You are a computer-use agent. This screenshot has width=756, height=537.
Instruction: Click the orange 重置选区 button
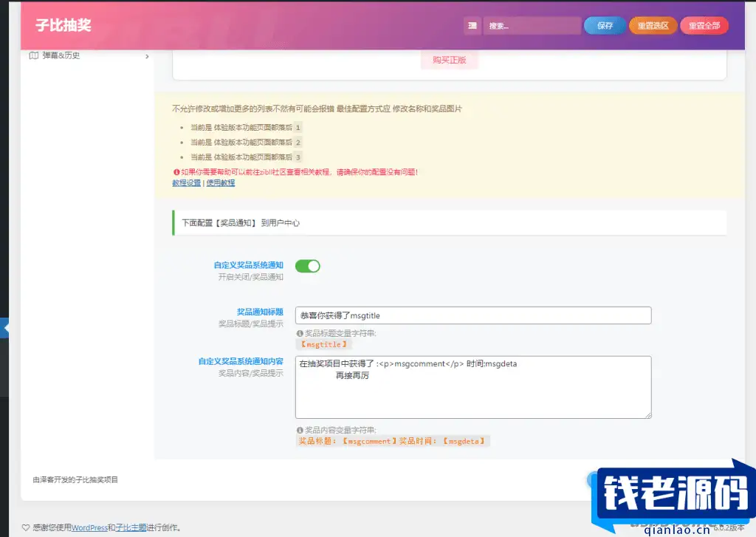point(653,26)
